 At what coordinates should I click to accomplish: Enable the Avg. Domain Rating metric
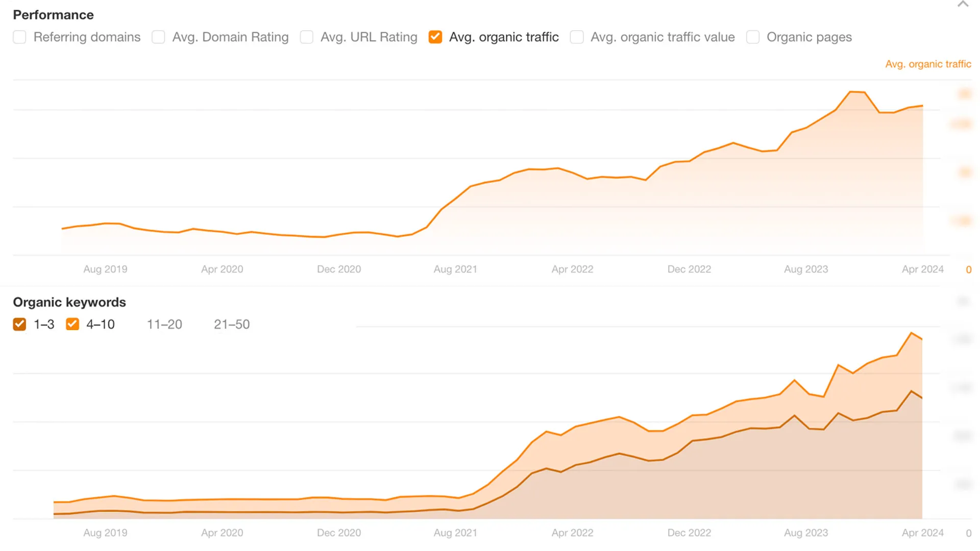coord(158,37)
